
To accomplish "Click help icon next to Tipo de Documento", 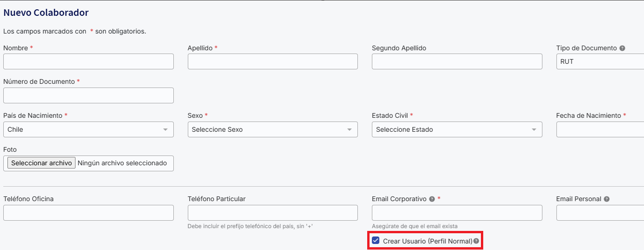I will tap(623, 48).
